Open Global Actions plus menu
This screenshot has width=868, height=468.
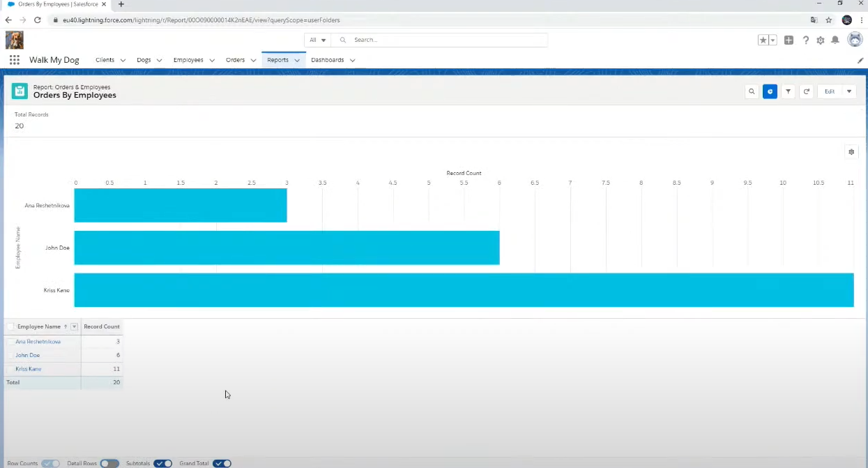coord(789,40)
